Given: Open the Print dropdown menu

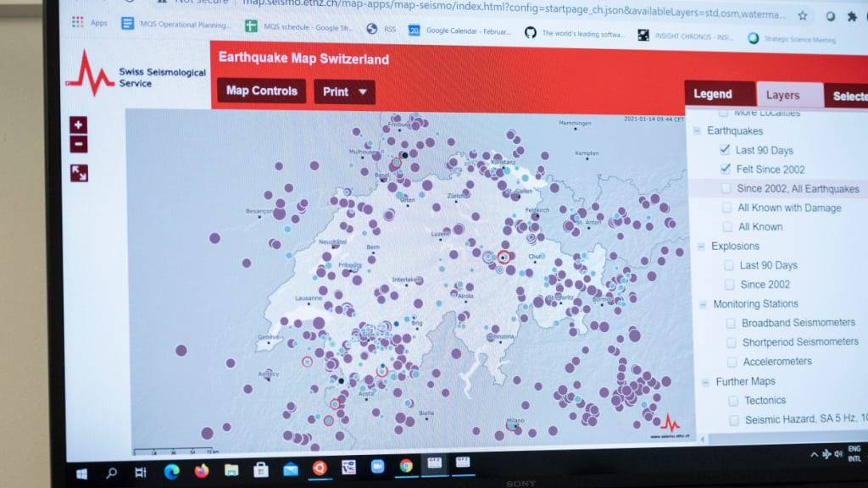Looking at the screenshot, I should 345,91.
